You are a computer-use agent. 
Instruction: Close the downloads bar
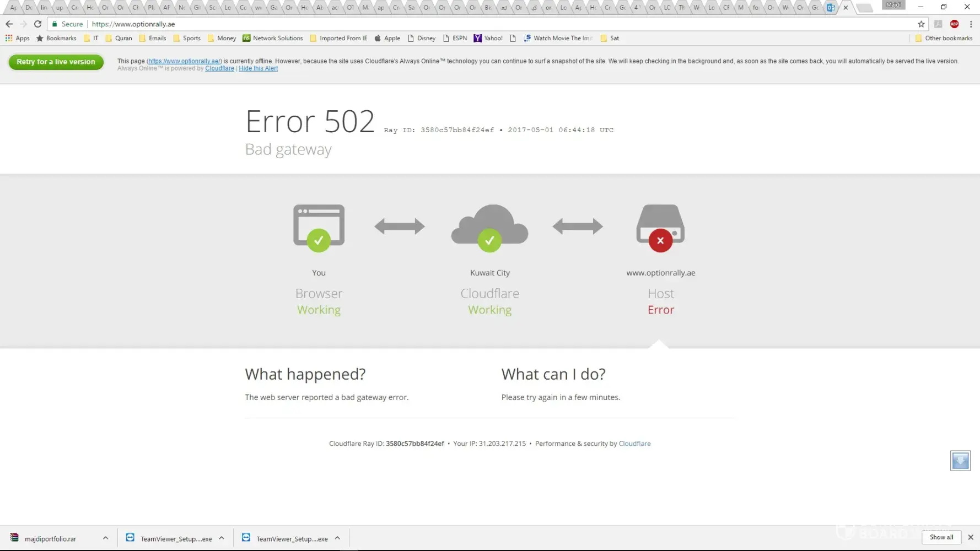971,537
